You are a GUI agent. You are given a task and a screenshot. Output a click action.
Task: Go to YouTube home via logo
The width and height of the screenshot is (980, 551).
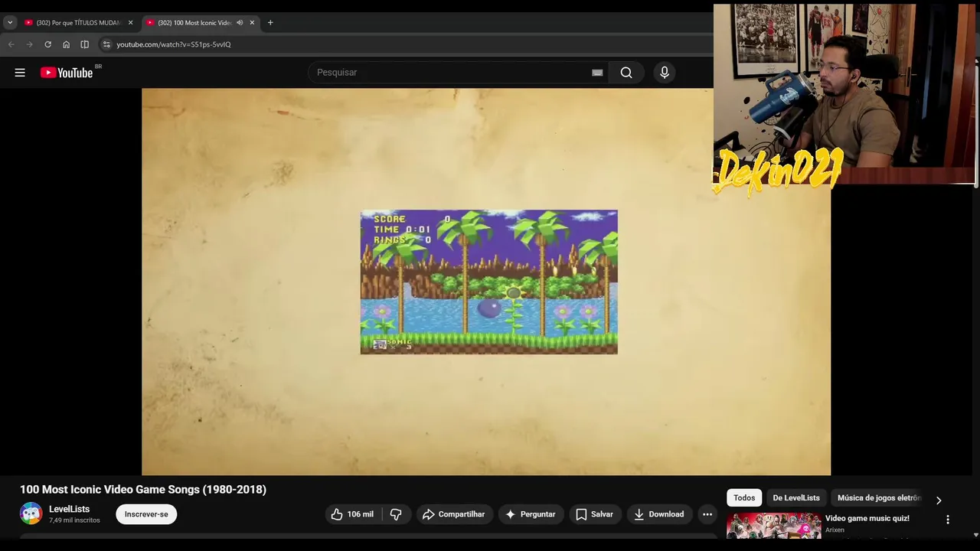(67, 73)
